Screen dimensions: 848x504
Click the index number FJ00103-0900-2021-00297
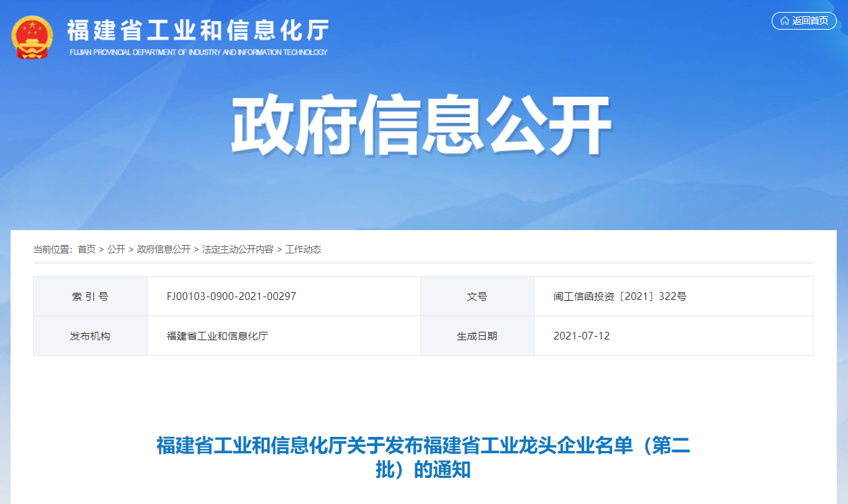click(232, 296)
